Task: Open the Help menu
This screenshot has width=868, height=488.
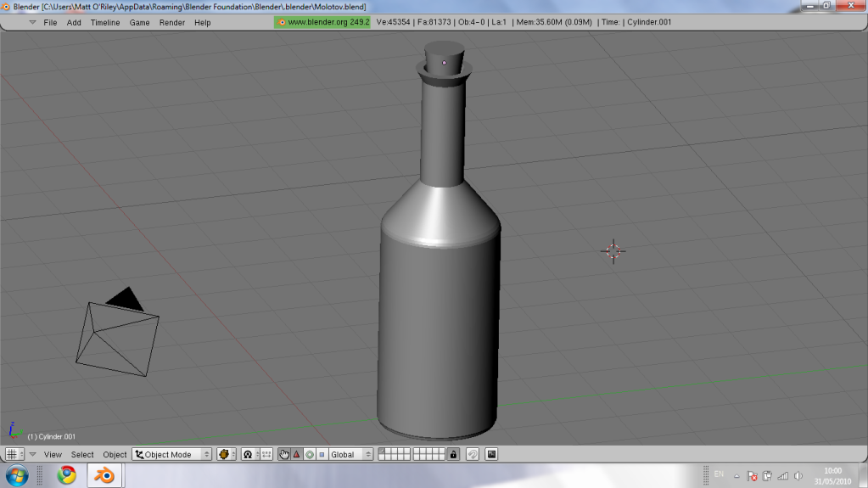Action: point(203,23)
